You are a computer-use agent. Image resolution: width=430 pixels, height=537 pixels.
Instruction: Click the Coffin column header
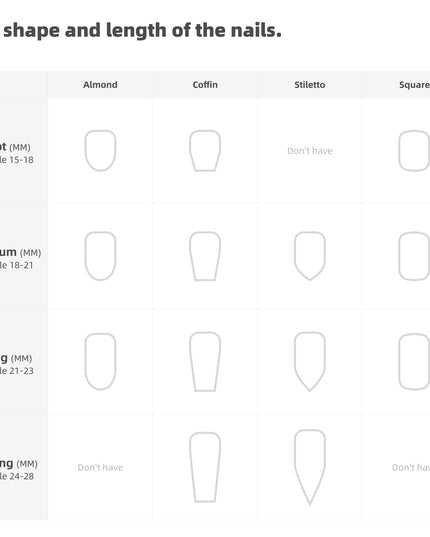pyautogui.click(x=205, y=85)
